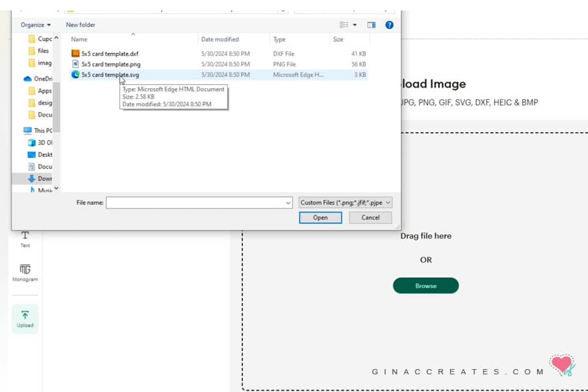Open 3D Objects in navigation pane
The image size is (588, 392).
tap(40, 142)
